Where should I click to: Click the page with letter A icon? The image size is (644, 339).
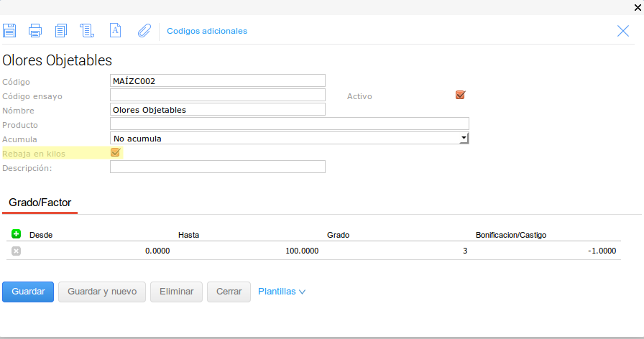point(114,30)
